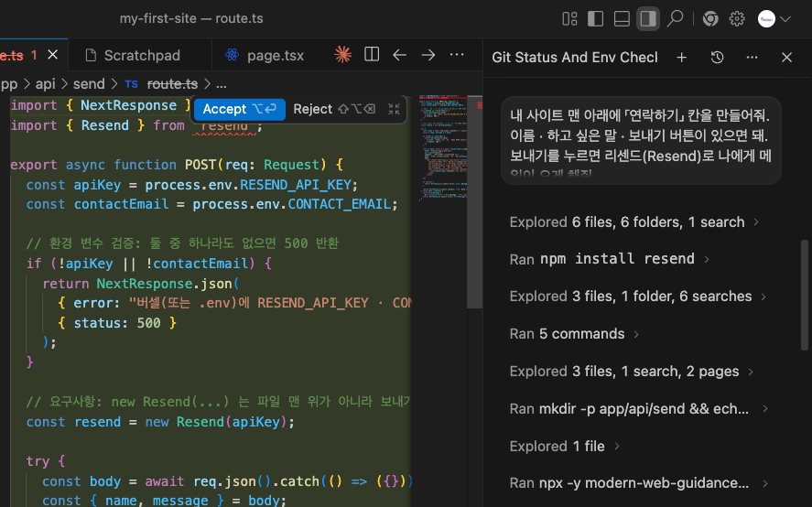Close the Git Status chat panel

click(786, 58)
